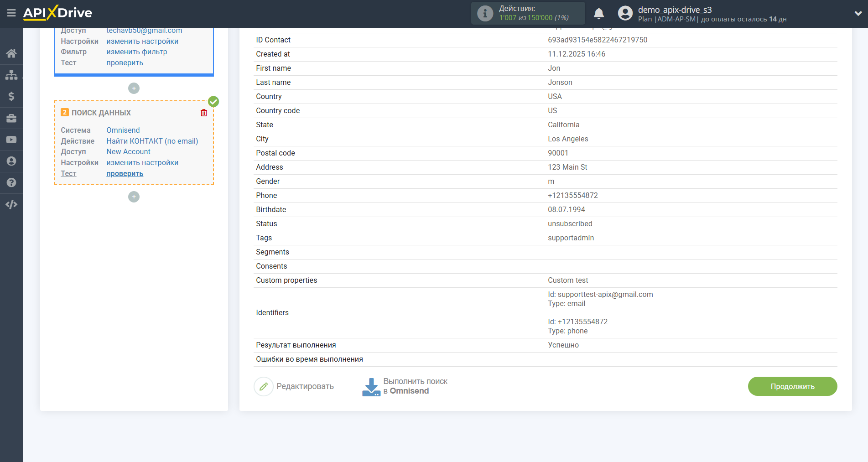
Task: Click the Birthdate value 08.07.1994
Action: click(x=567, y=209)
